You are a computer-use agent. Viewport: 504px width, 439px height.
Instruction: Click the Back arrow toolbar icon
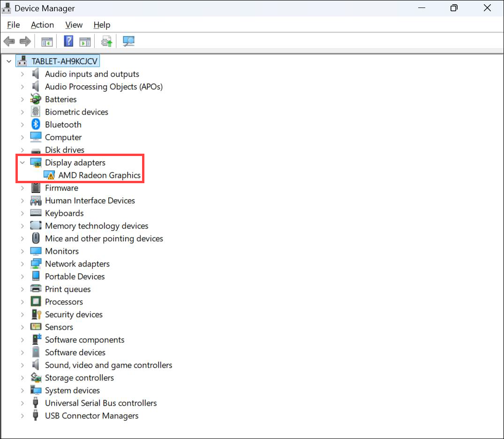point(9,41)
